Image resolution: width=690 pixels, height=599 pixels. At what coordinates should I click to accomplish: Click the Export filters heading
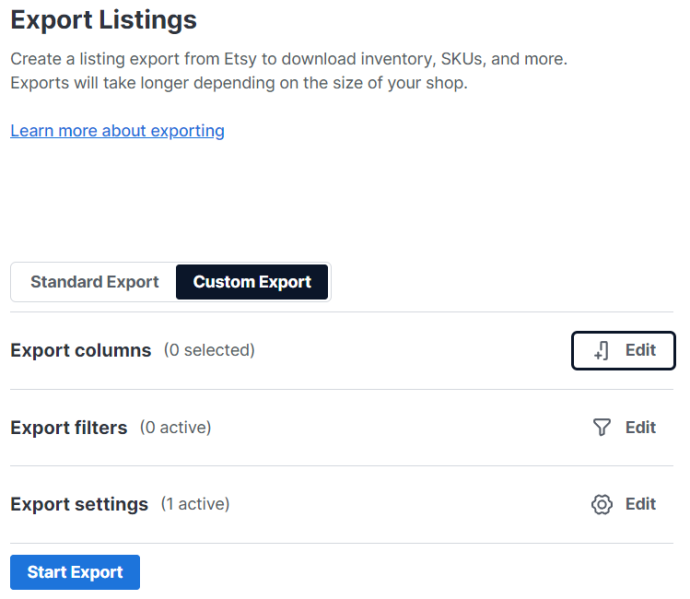(69, 428)
